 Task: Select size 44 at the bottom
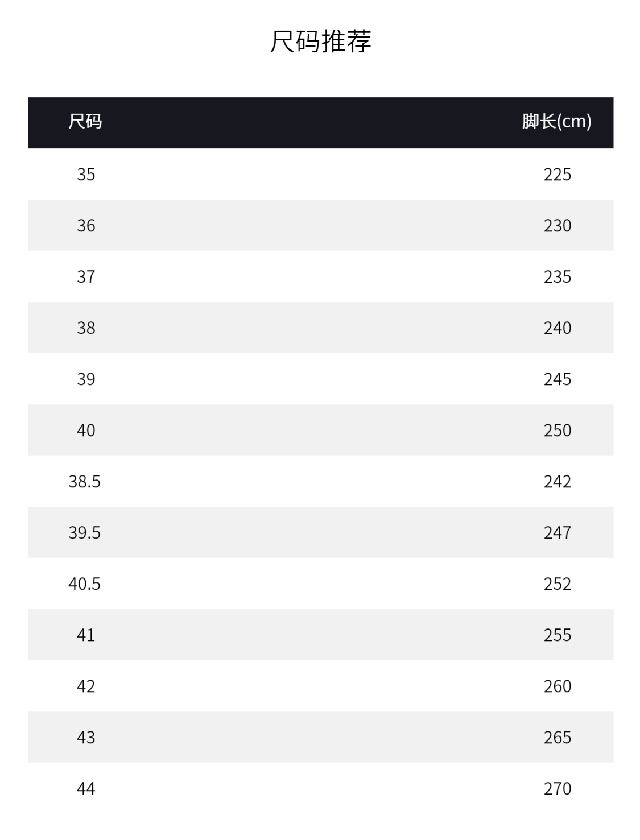[x=86, y=788]
